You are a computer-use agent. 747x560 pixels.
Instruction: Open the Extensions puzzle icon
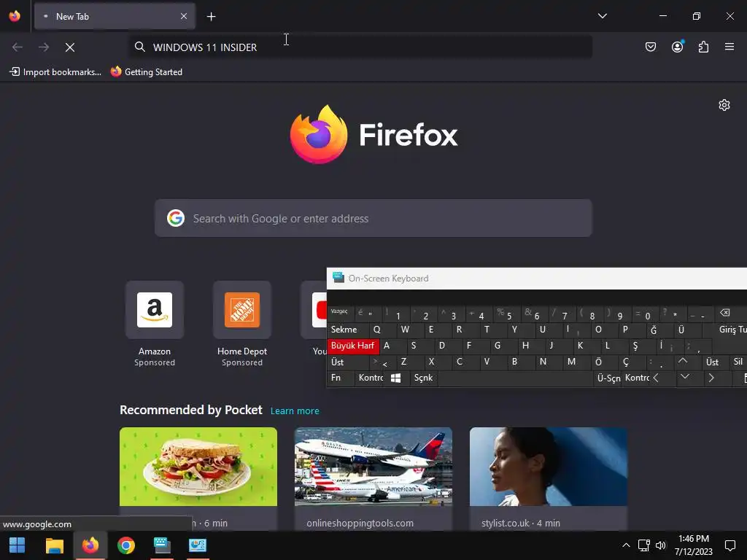703,47
